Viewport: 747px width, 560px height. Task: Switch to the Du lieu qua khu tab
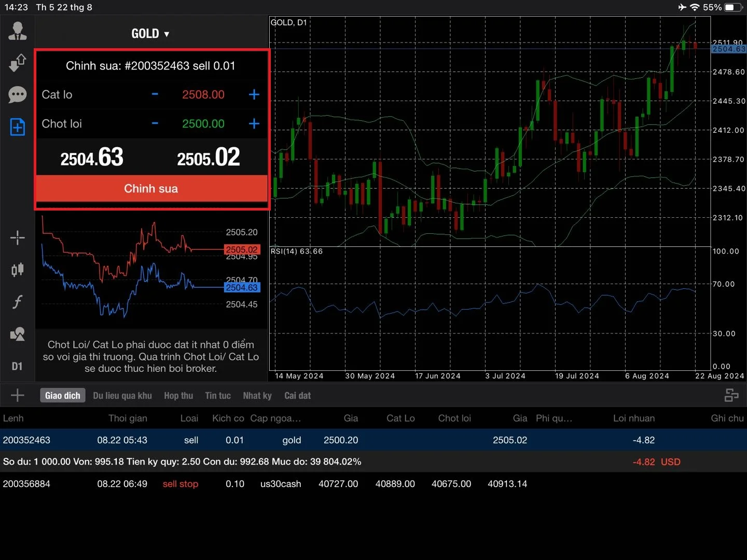(122, 396)
